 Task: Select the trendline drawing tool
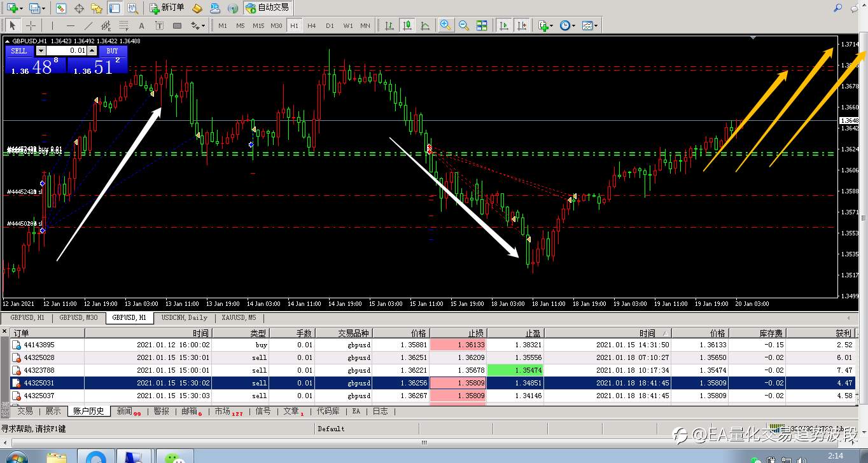[x=88, y=25]
